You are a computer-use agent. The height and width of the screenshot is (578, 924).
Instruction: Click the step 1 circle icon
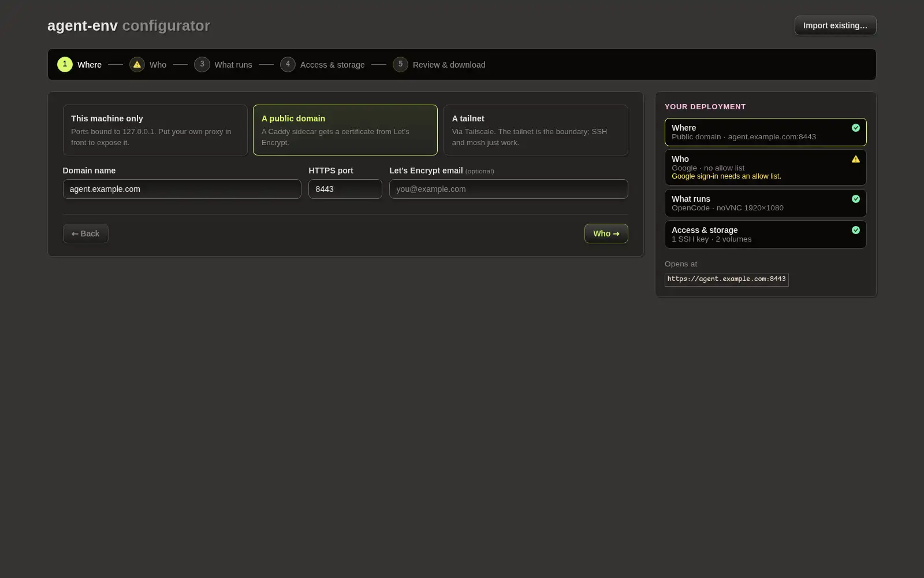click(x=65, y=64)
